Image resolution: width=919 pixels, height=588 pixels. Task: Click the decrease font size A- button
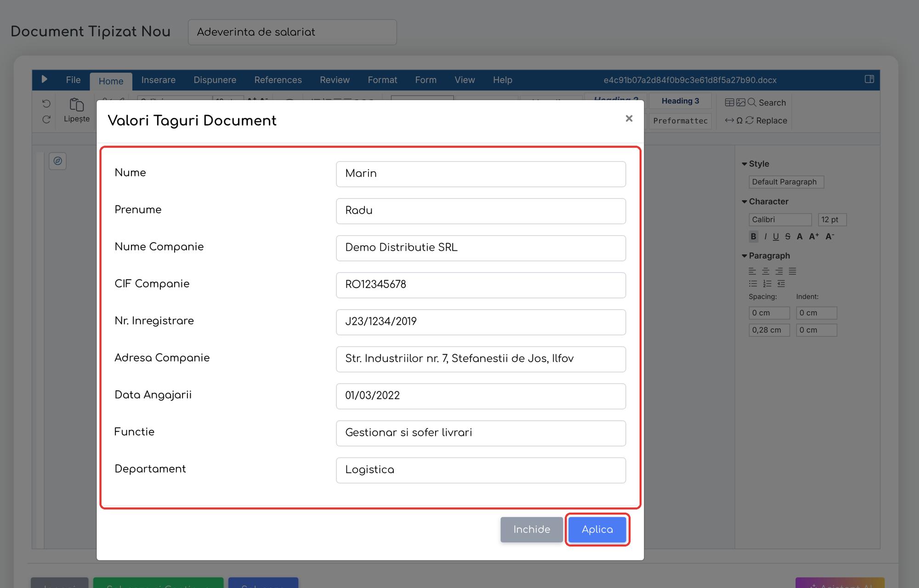[x=830, y=237]
